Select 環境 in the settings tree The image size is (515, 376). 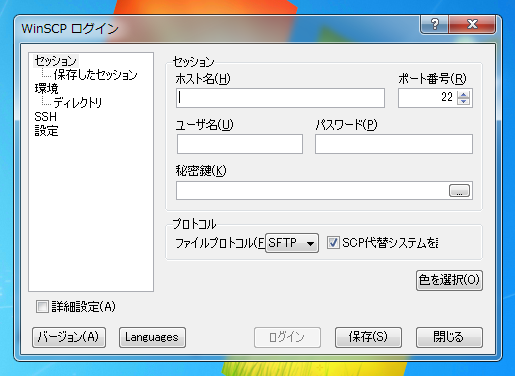[46, 89]
